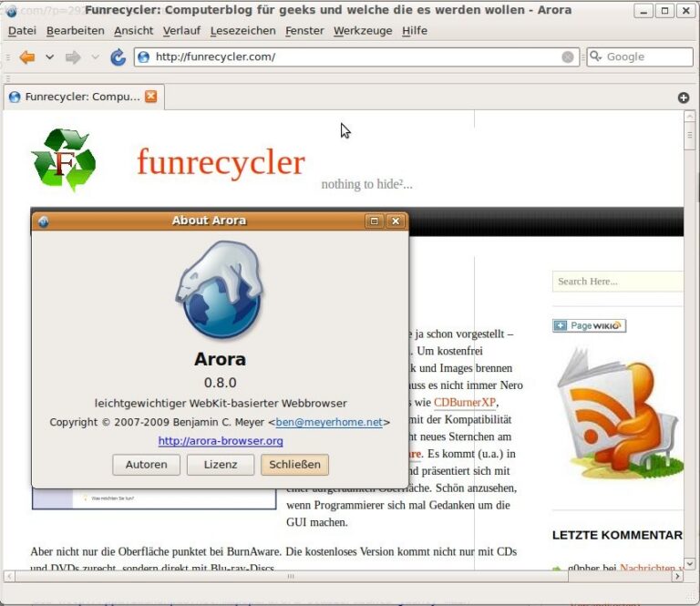Open the http://arora-browser.org link
This screenshot has width=700, height=606.
click(221, 441)
